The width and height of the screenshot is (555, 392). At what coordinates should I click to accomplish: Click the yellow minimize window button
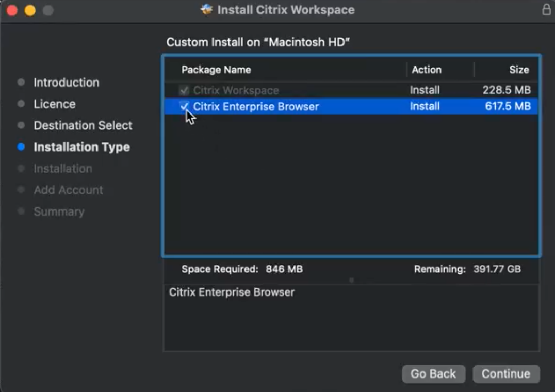(x=30, y=10)
